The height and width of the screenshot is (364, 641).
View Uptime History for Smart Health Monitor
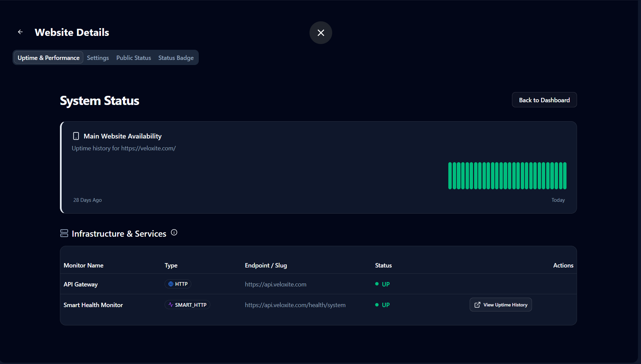click(x=500, y=305)
